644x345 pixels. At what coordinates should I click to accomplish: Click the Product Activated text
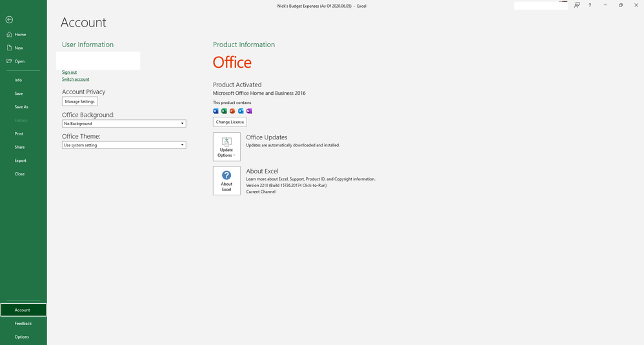pos(237,84)
